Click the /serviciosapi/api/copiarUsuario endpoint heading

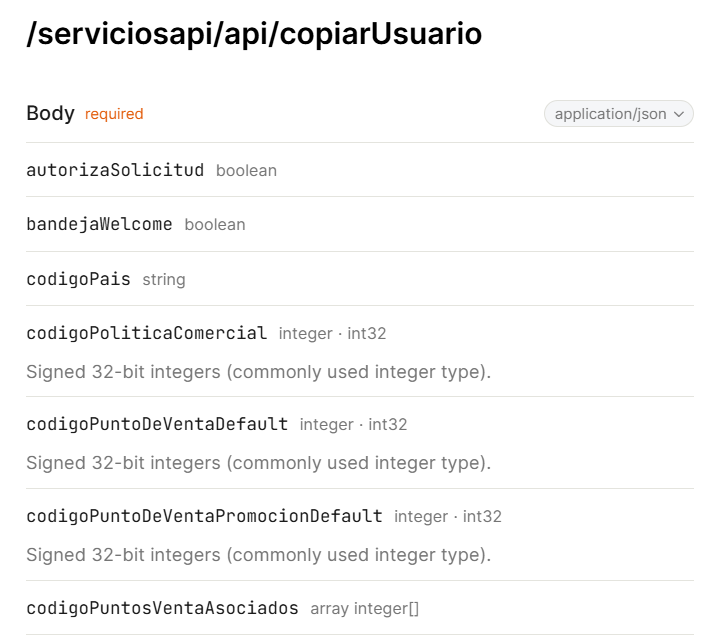(254, 34)
